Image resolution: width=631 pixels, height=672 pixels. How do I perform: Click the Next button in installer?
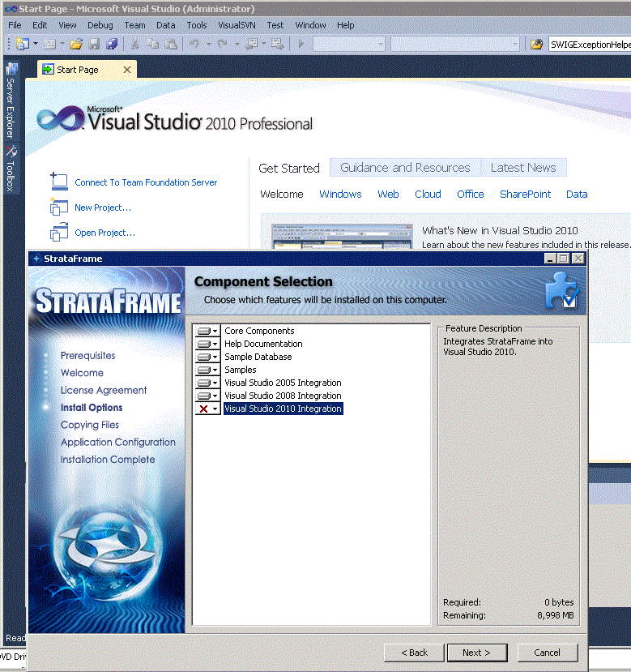click(x=476, y=653)
